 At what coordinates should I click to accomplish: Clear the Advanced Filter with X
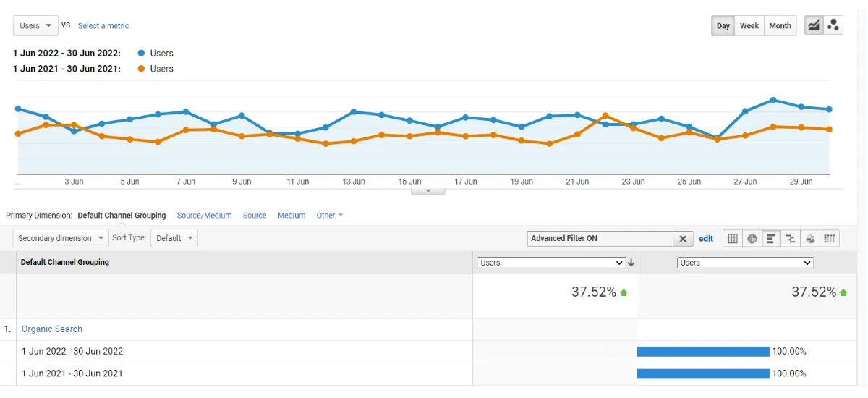coord(683,238)
